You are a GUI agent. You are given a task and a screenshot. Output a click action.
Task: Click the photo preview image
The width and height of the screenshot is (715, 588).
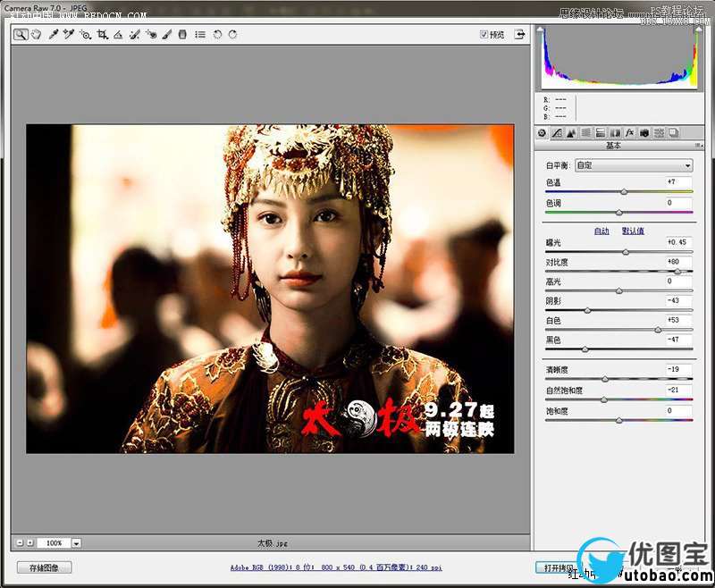270,289
